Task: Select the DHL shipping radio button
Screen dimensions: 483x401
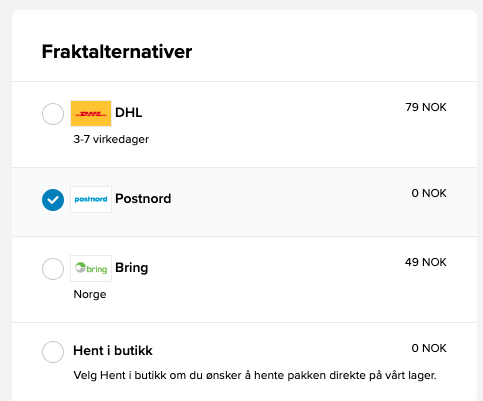Action: tap(53, 114)
